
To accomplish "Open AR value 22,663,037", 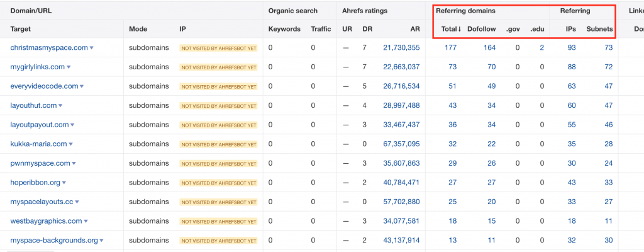I will click(401, 67).
